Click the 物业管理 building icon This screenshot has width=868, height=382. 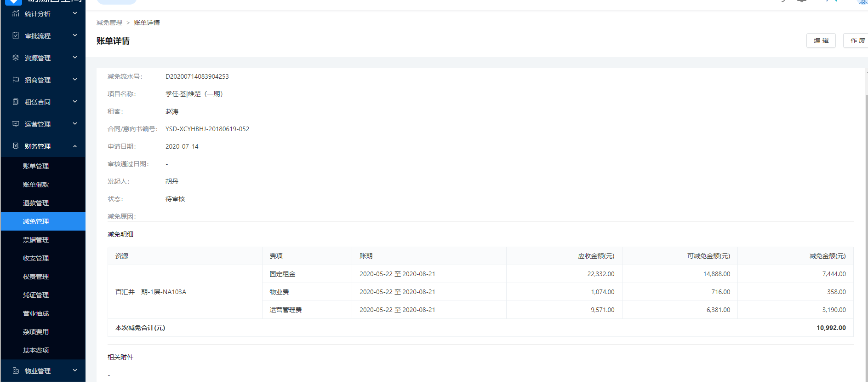pos(16,371)
